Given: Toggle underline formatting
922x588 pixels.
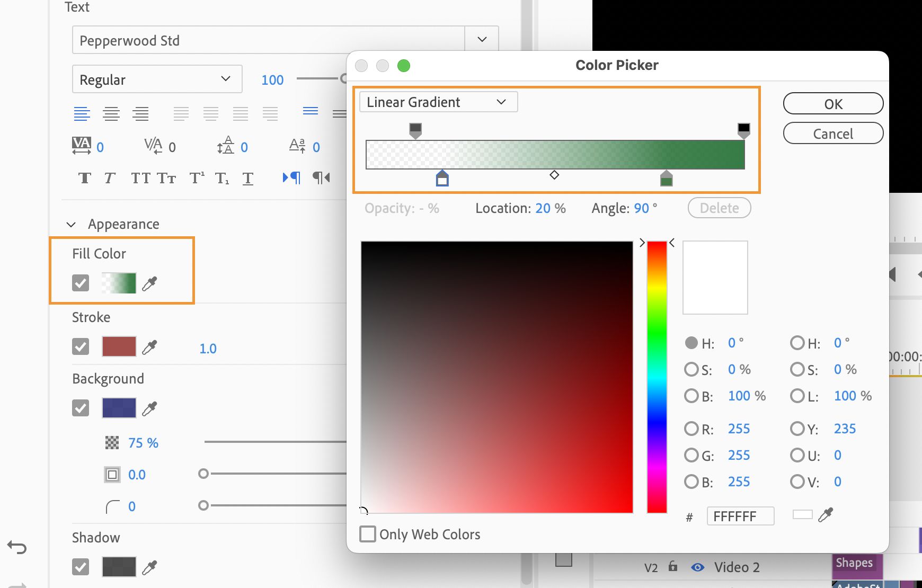Looking at the screenshot, I should tap(247, 178).
